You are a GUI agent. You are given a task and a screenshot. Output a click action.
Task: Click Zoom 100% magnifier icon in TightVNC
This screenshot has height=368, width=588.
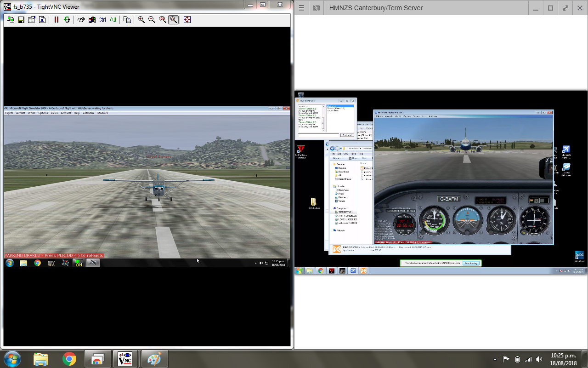coord(163,20)
